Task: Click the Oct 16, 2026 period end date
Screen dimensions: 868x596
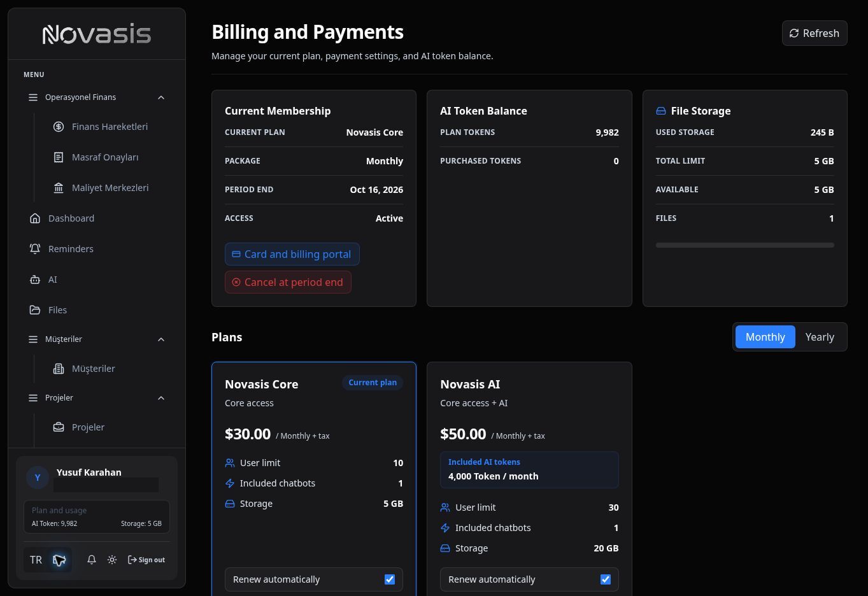Action: click(376, 190)
